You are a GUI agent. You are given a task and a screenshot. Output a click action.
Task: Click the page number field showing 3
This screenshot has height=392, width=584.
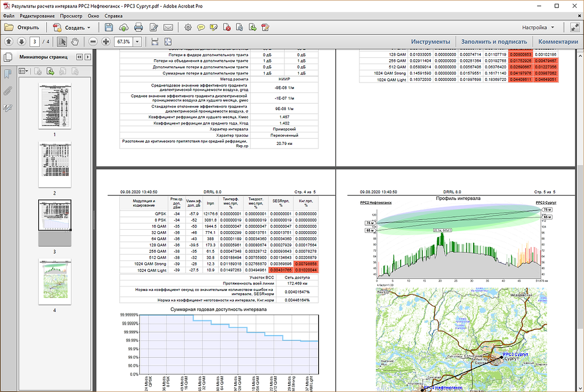click(x=35, y=42)
